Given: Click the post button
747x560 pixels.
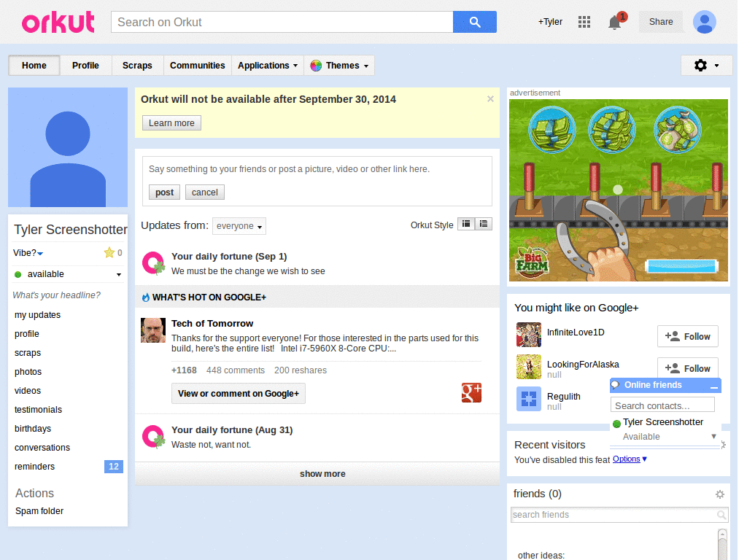Looking at the screenshot, I should point(164,192).
